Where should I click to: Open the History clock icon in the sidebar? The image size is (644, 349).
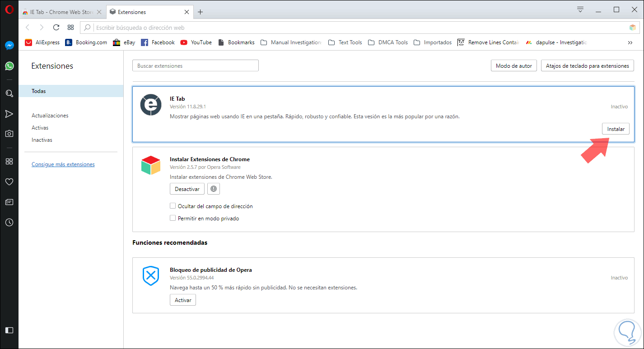click(x=9, y=222)
